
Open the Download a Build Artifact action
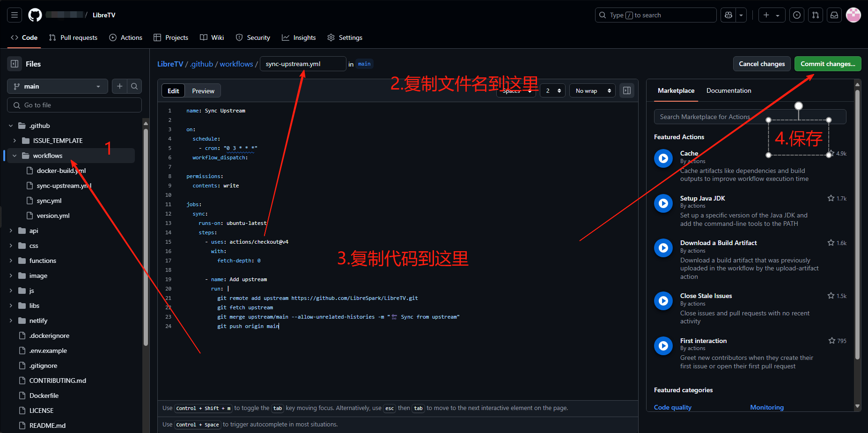719,243
